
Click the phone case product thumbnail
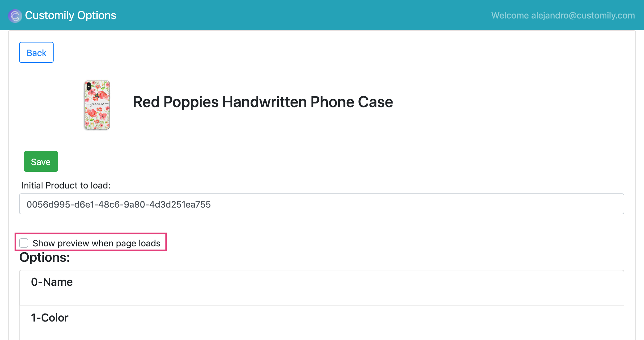point(97,105)
